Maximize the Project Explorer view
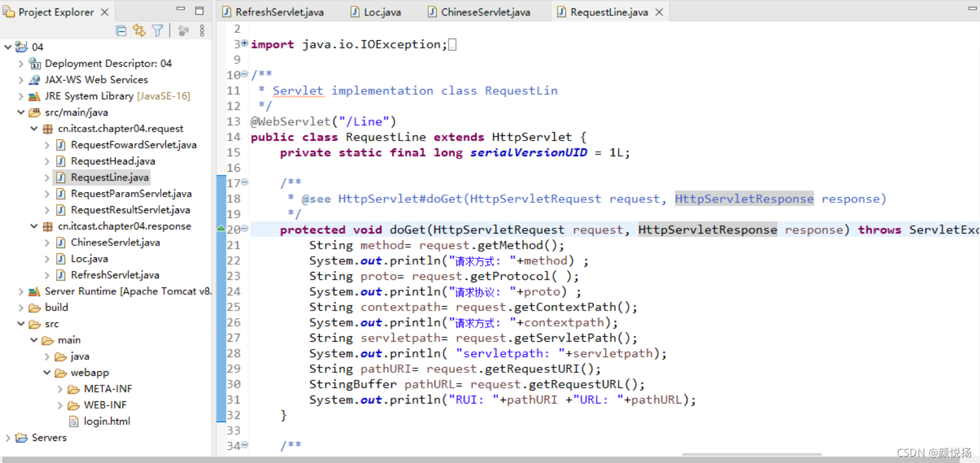The height and width of the screenshot is (463, 980). [x=199, y=10]
